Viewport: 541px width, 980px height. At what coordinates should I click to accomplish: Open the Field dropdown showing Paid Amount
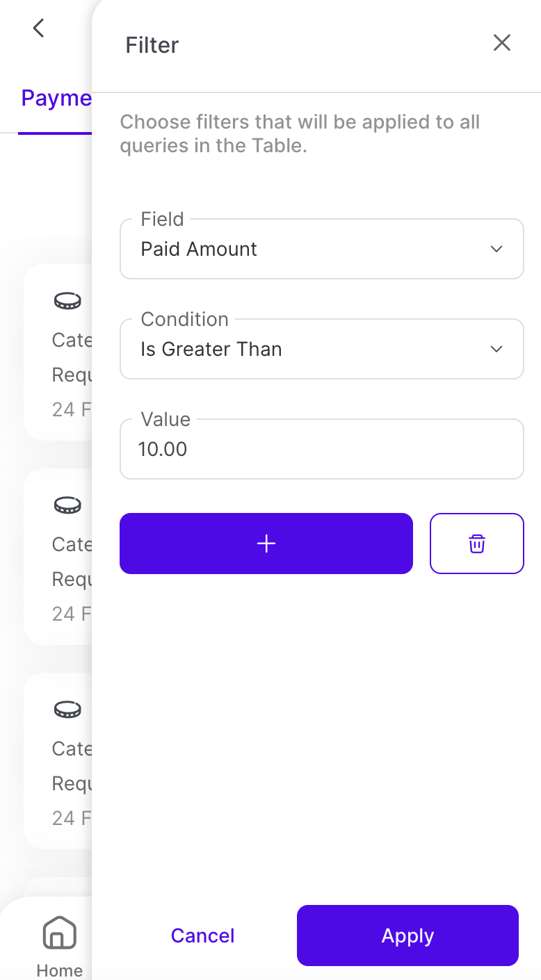pyautogui.click(x=306, y=250)
